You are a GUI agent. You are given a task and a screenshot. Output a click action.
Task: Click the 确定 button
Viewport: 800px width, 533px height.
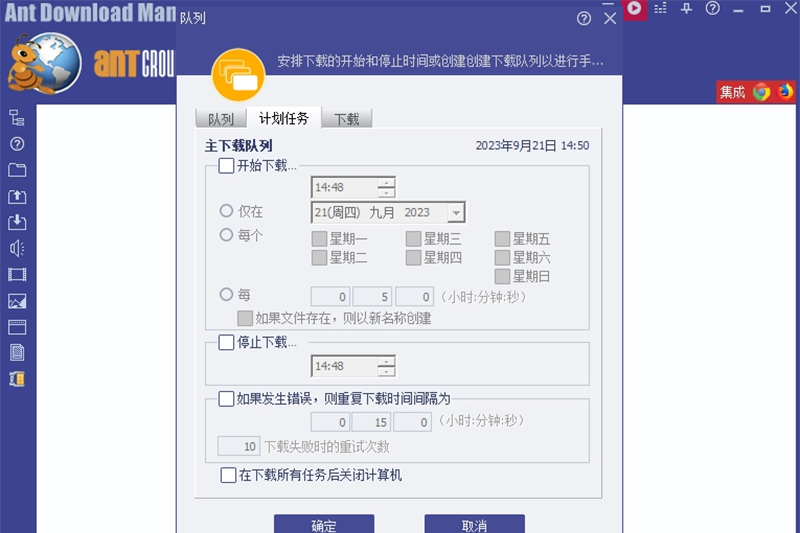pyautogui.click(x=324, y=524)
